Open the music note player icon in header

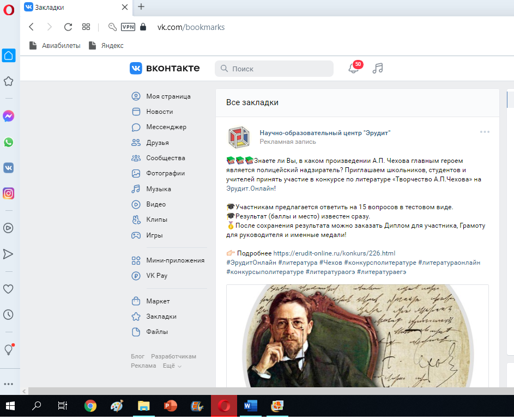[x=378, y=68]
